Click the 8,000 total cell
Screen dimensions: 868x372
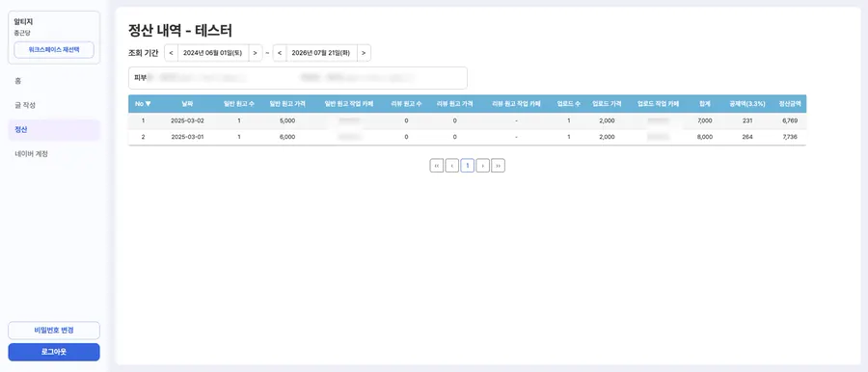pyautogui.click(x=705, y=137)
